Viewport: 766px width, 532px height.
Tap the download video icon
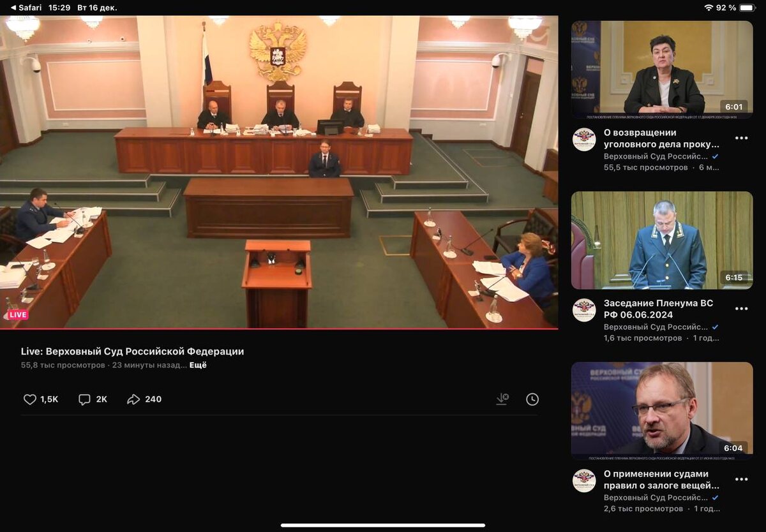coord(502,399)
